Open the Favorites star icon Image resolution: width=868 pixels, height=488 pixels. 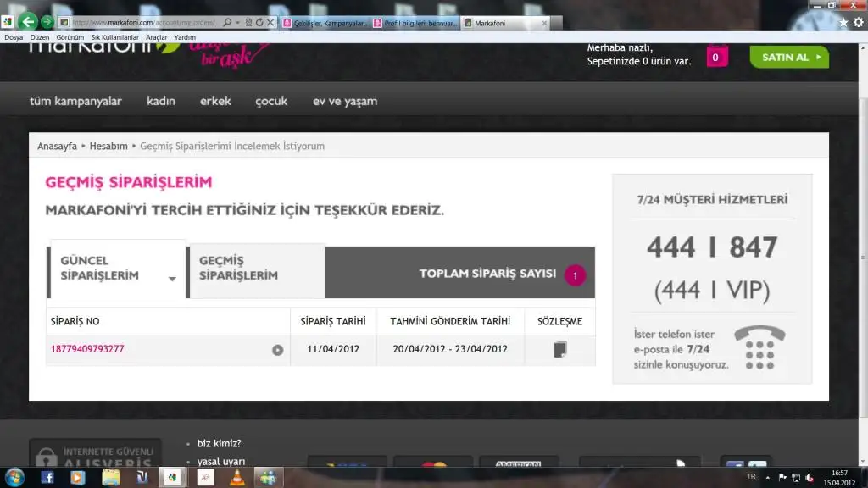point(843,22)
